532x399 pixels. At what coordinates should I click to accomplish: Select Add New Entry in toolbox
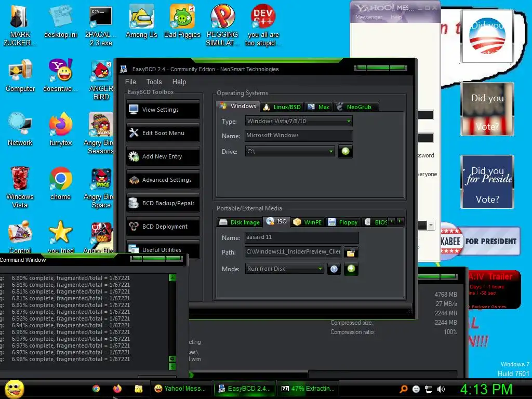click(163, 156)
